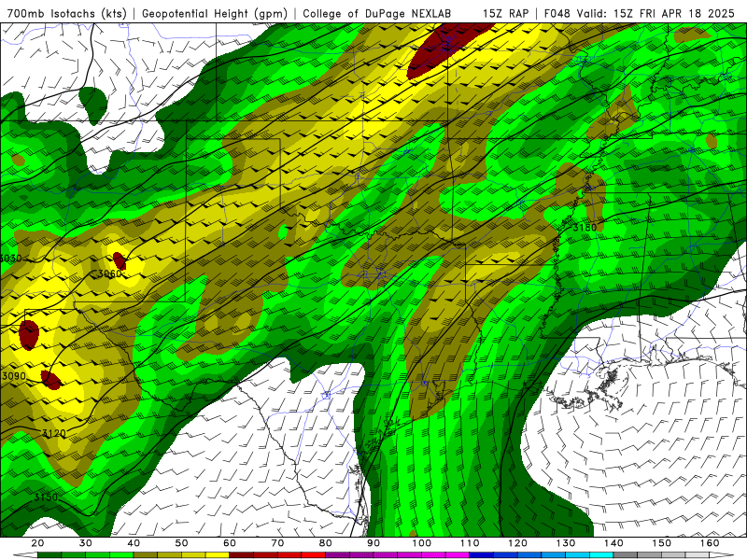This screenshot has width=747, height=560.
Task: Click the magenta swatch under 100 in the color bar
Action: coord(433,555)
